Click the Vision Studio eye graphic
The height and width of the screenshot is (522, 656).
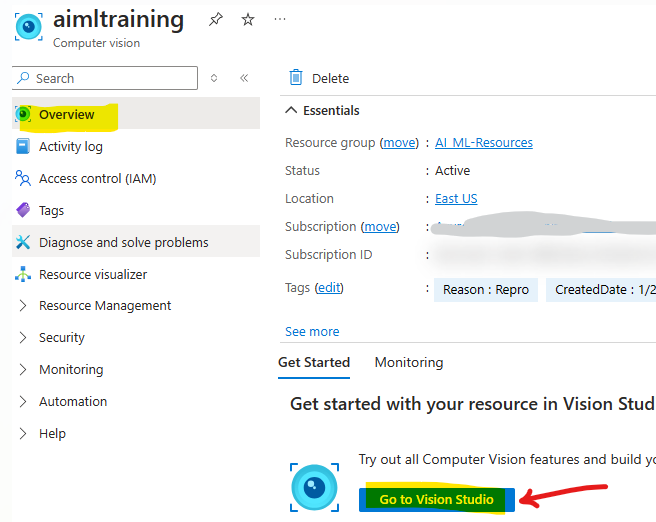coord(314,487)
